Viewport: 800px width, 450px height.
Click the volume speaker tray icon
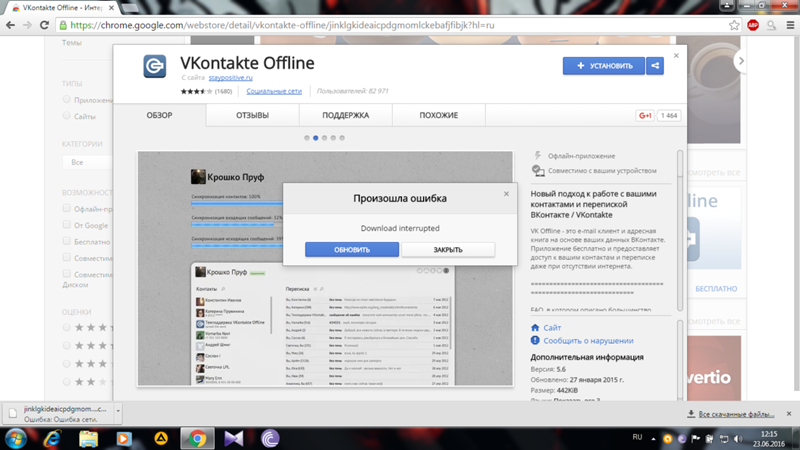(x=738, y=438)
